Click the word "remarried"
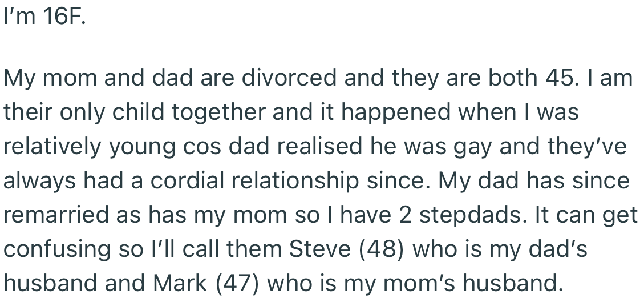The height and width of the screenshot is (298, 644). pyautogui.click(x=55, y=215)
